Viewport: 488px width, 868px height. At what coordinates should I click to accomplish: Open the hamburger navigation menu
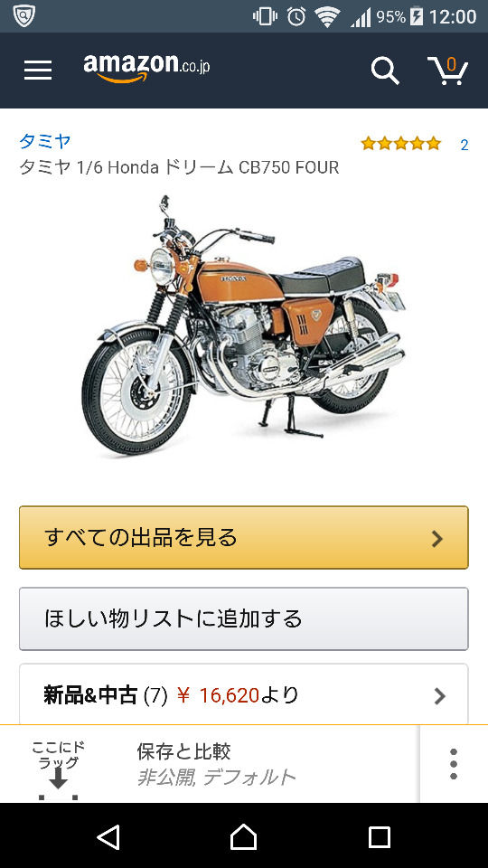click(38, 71)
